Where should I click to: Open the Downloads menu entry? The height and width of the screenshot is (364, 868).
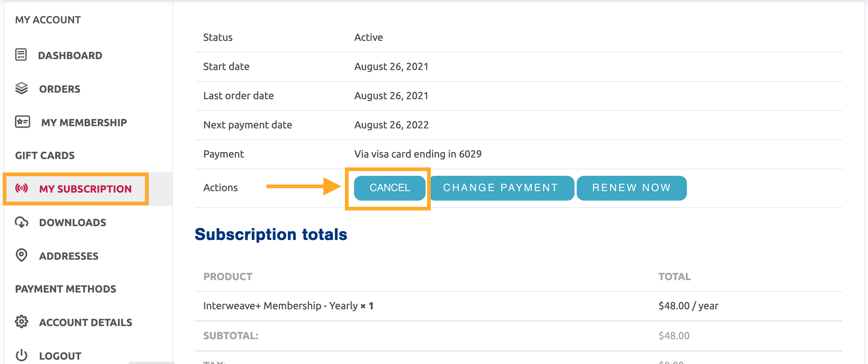pyautogui.click(x=73, y=222)
